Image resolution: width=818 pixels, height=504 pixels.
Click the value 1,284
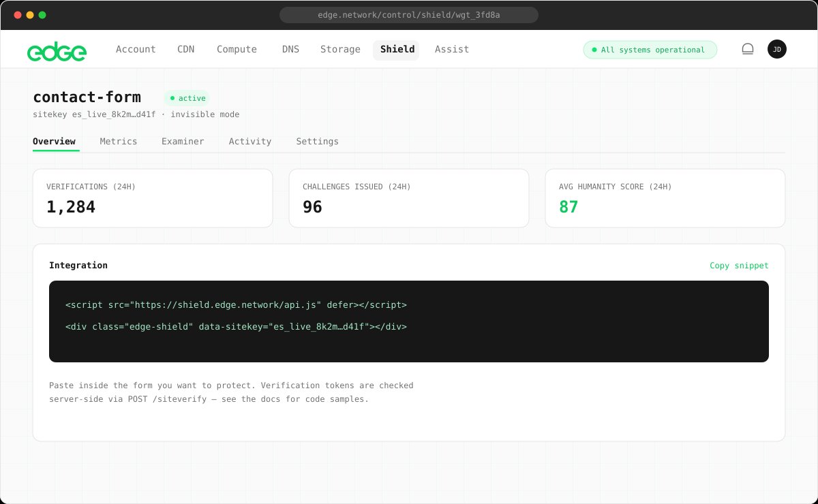[x=71, y=207]
